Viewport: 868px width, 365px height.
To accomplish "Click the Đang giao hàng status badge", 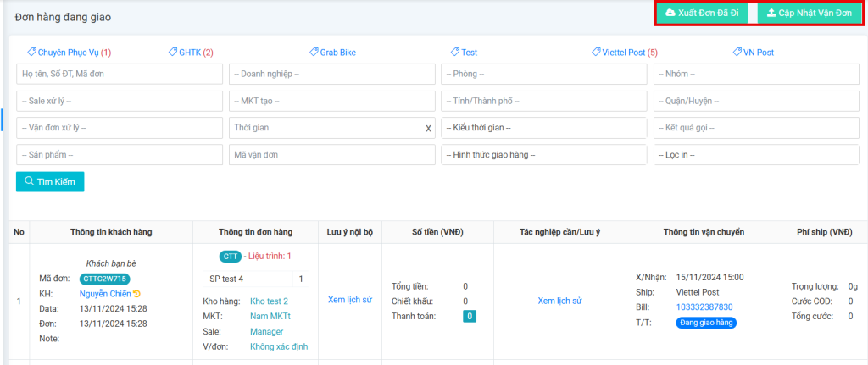I will (x=706, y=323).
